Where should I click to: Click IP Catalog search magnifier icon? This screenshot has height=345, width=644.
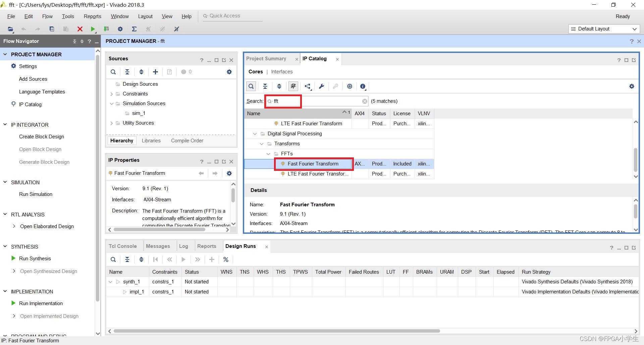(x=251, y=86)
